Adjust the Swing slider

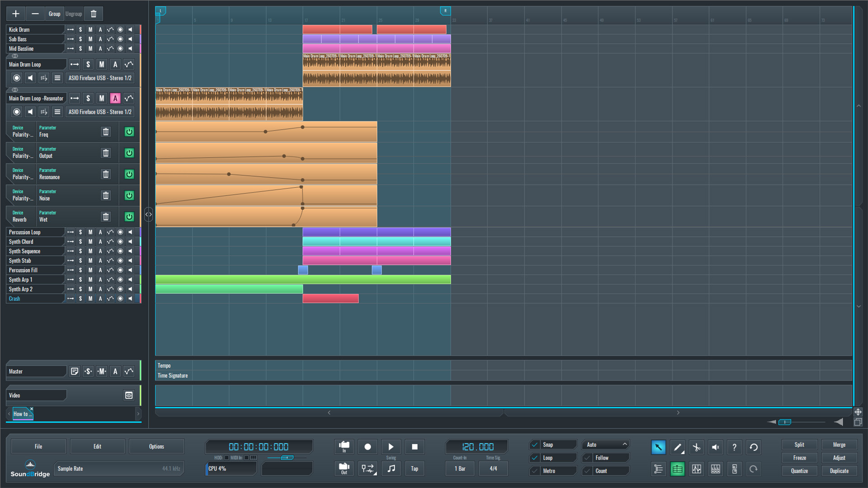click(287, 458)
